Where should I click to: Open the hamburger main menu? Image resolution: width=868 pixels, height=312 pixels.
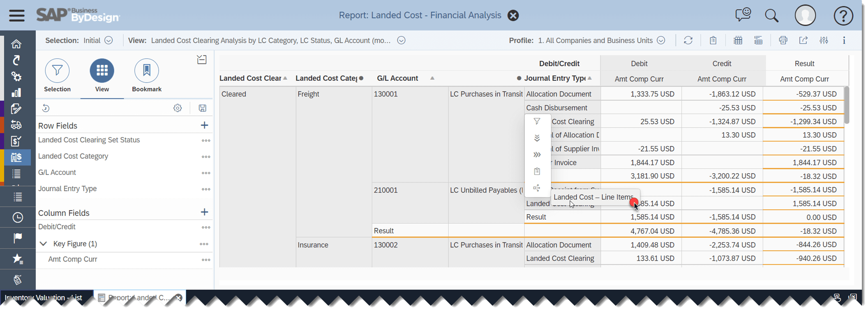coord(16,16)
